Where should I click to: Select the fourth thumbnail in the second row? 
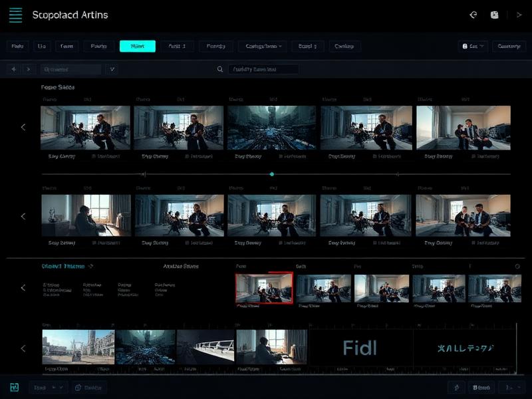coord(366,215)
